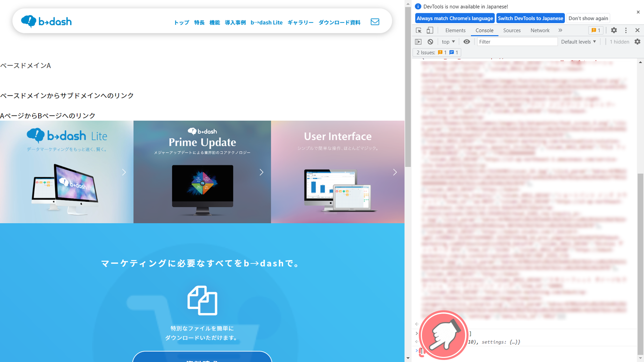
Task: Click ベースドメインからサブドメインへのリンク text
Action: [x=67, y=95]
